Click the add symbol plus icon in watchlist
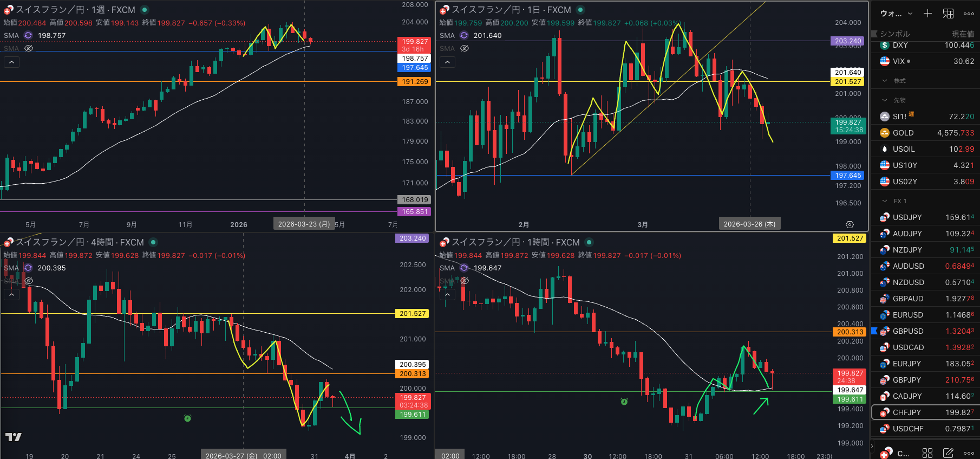This screenshot has height=459, width=980. (927, 14)
